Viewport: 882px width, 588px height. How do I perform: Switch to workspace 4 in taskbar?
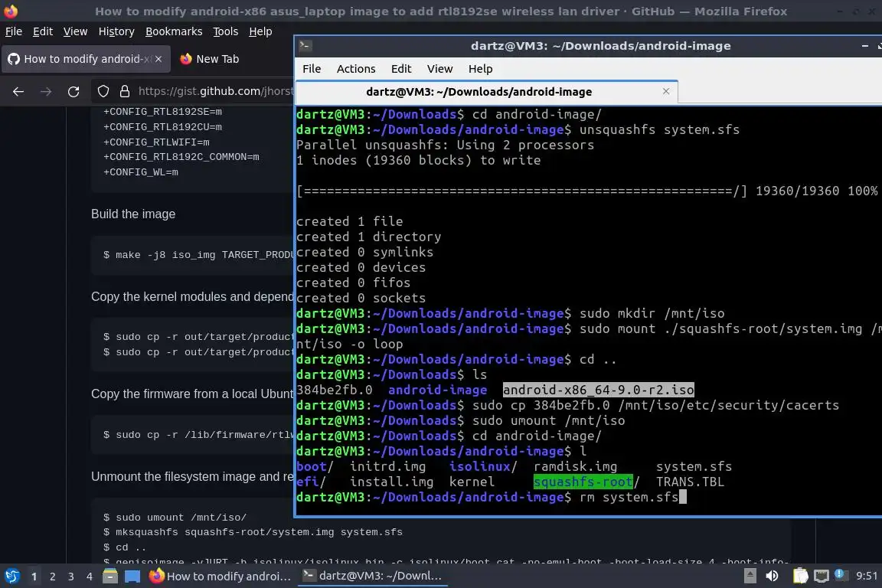tap(90, 577)
